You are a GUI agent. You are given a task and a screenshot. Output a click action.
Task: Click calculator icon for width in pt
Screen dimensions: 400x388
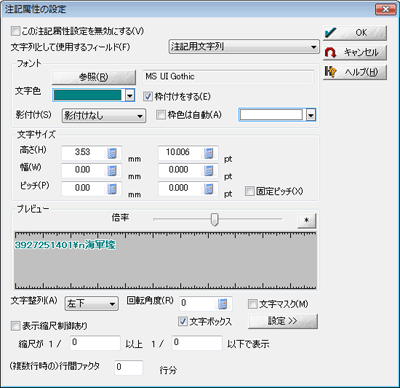tap(209, 171)
